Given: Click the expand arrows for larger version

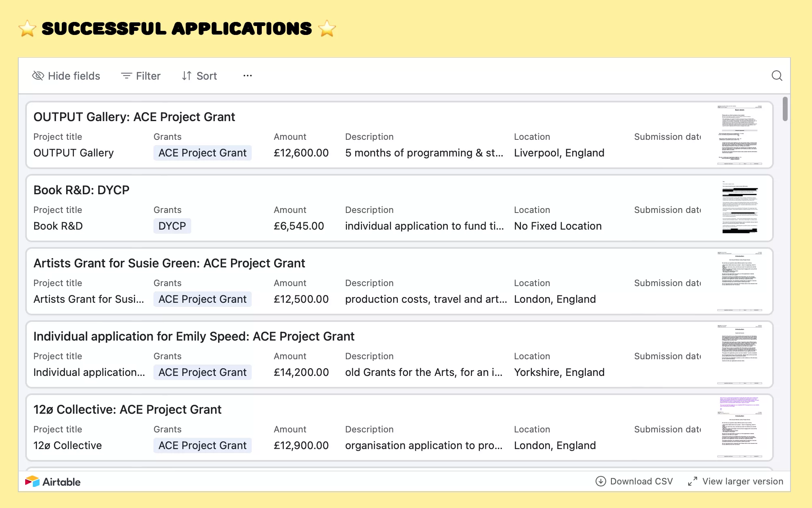Looking at the screenshot, I should pyautogui.click(x=693, y=481).
